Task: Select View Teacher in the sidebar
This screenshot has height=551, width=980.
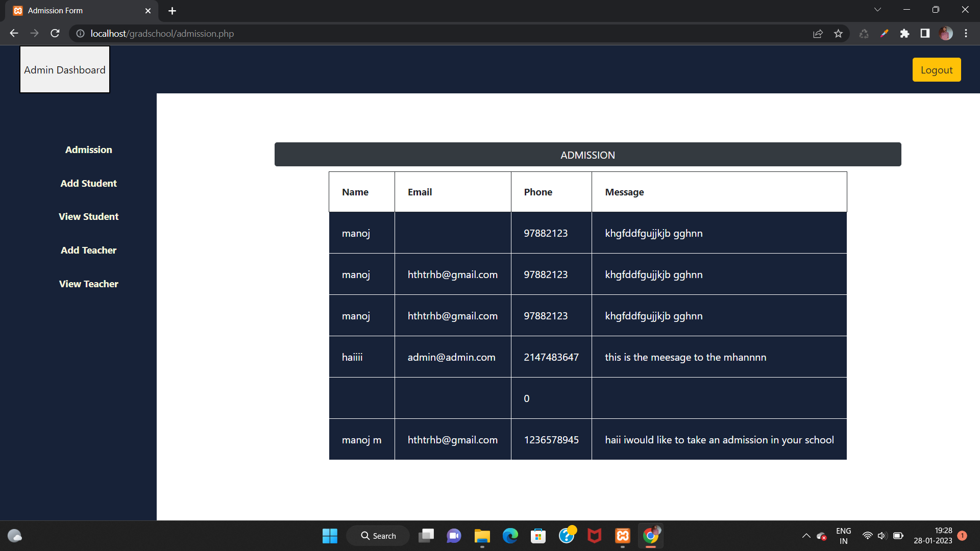Action: [88, 284]
